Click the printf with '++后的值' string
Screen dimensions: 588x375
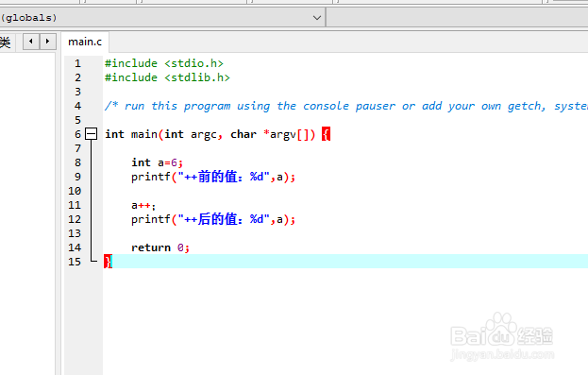click(213, 219)
